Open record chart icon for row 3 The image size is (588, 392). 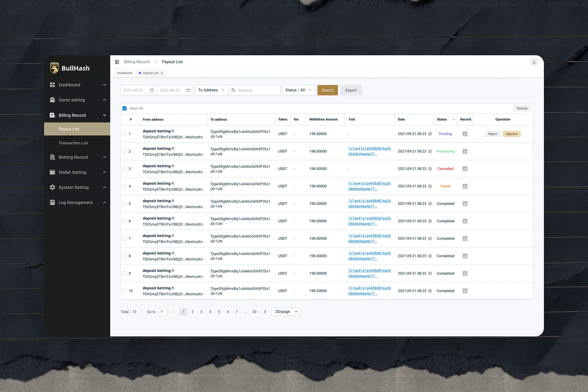coord(465,169)
